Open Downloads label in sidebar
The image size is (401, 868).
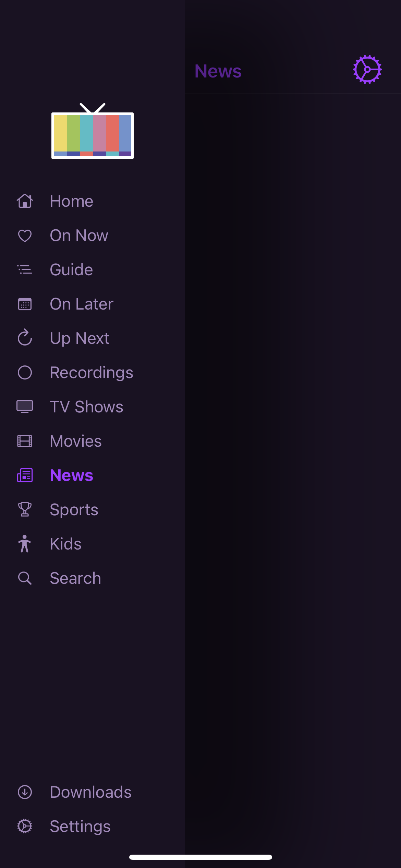(x=90, y=792)
